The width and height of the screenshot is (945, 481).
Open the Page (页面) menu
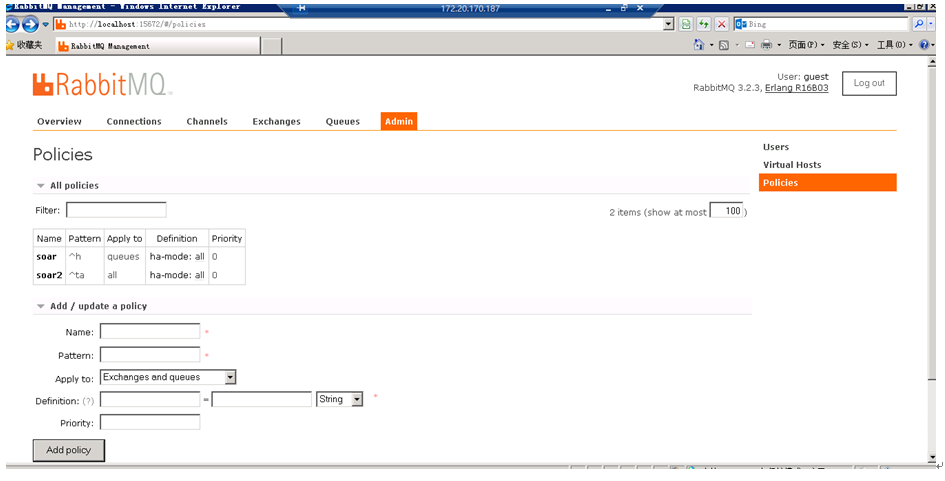(x=806, y=45)
